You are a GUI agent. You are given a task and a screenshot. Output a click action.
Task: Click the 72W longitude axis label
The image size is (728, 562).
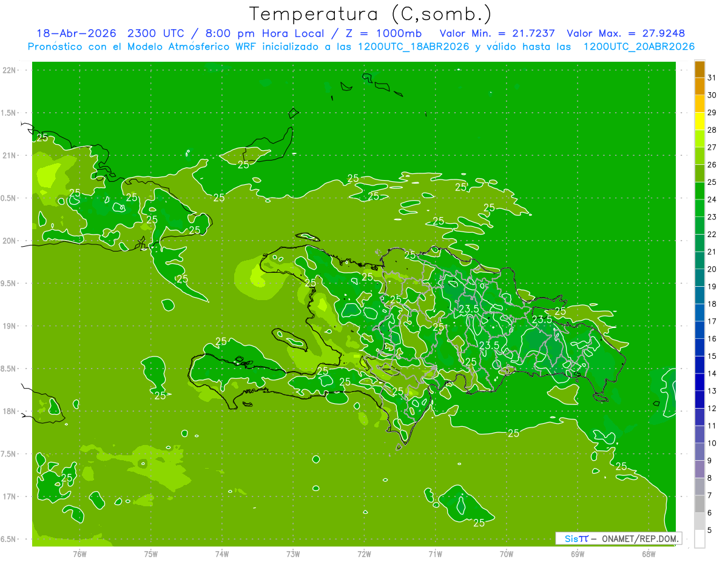click(x=364, y=554)
